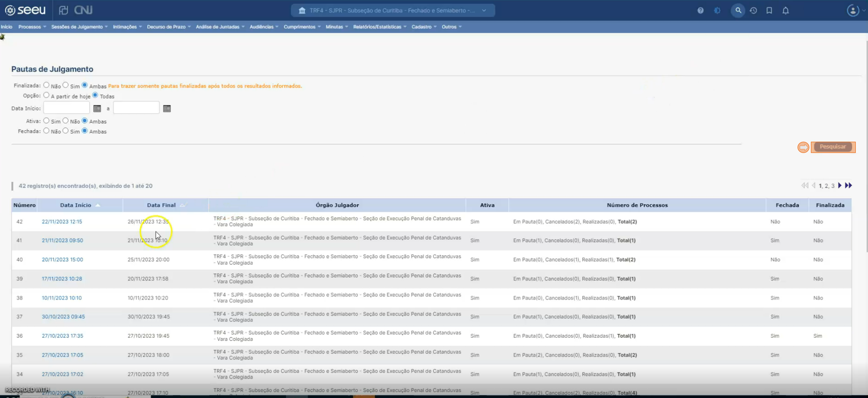Expand Decurso de Prazo menu
This screenshot has width=868, height=398.
169,27
